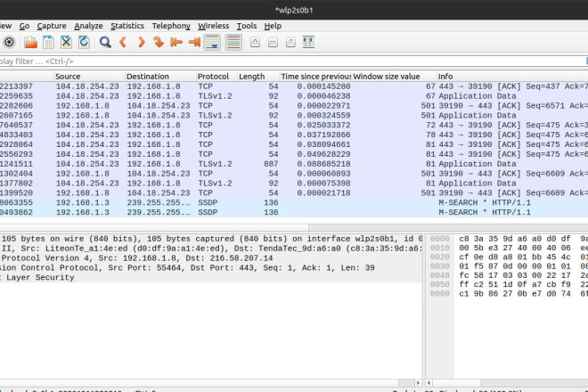The image size is (588, 392).
Task: Open the Wireless menu
Action: (x=214, y=26)
